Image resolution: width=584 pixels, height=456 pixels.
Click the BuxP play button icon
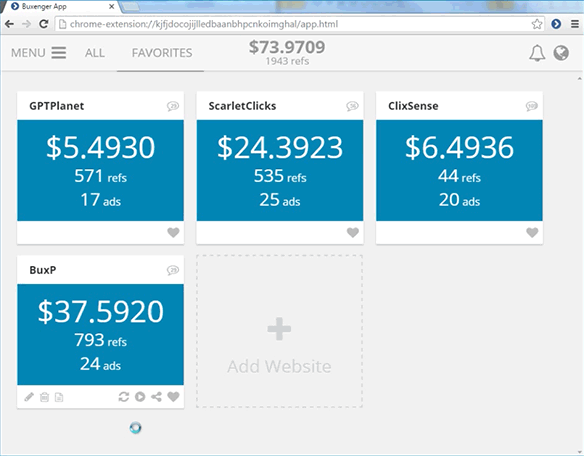pyautogui.click(x=140, y=397)
